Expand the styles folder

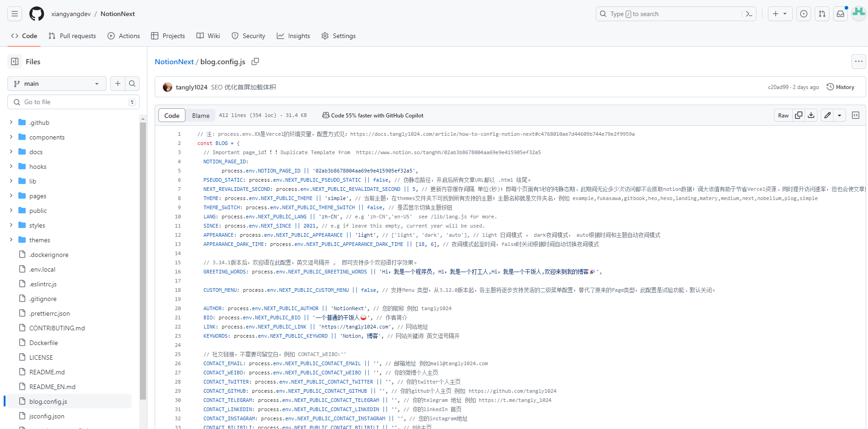pyautogui.click(x=11, y=225)
